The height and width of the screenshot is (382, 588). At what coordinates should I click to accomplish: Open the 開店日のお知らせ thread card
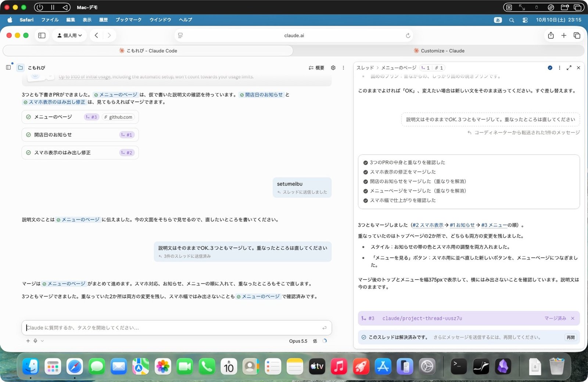pos(80,135)
